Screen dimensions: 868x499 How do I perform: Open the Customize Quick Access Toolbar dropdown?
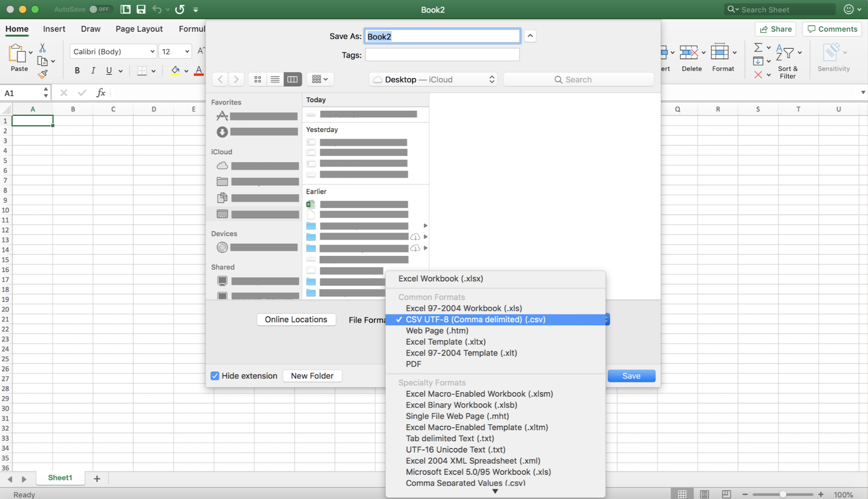click(196, 10)
